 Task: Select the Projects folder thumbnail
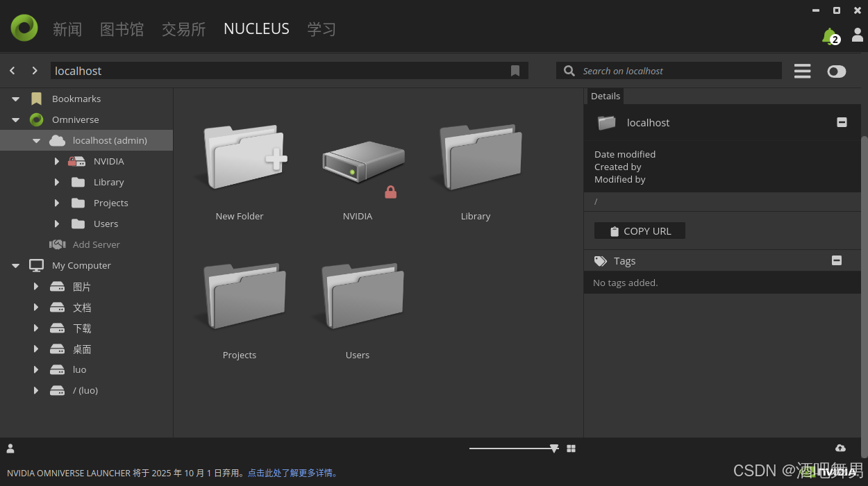coord(240,296)
